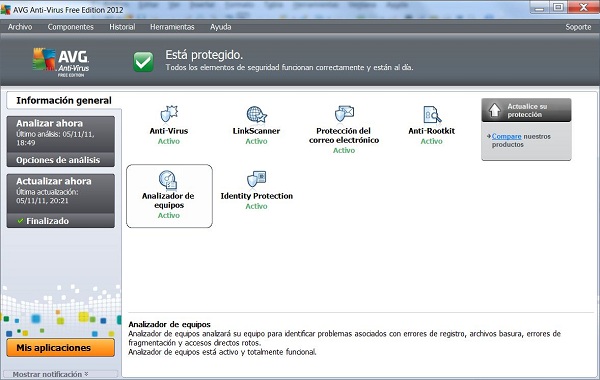This screenshot has height=380, width=600.
Task: Click the AVG Anti-Virus logo
Action: point(61,62)
